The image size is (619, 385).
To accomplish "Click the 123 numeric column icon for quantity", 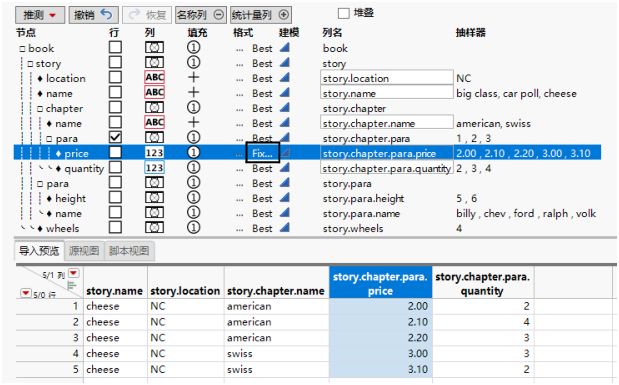I will click(x=154, y=167).
